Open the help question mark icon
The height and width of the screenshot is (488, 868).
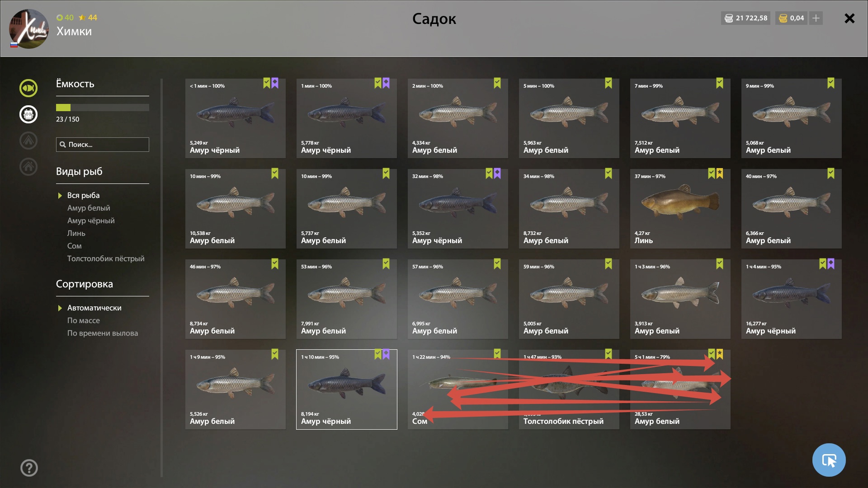click(29, 468)
